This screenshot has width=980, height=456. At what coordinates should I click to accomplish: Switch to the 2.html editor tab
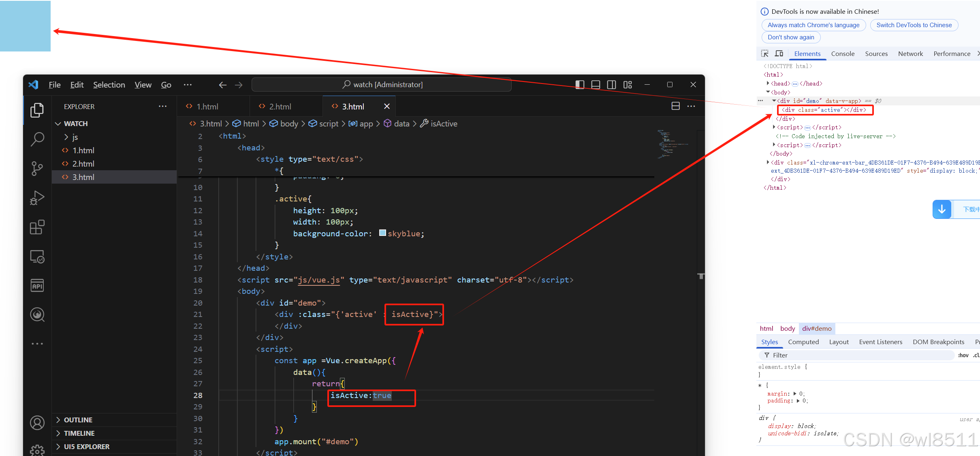point(279,106)
